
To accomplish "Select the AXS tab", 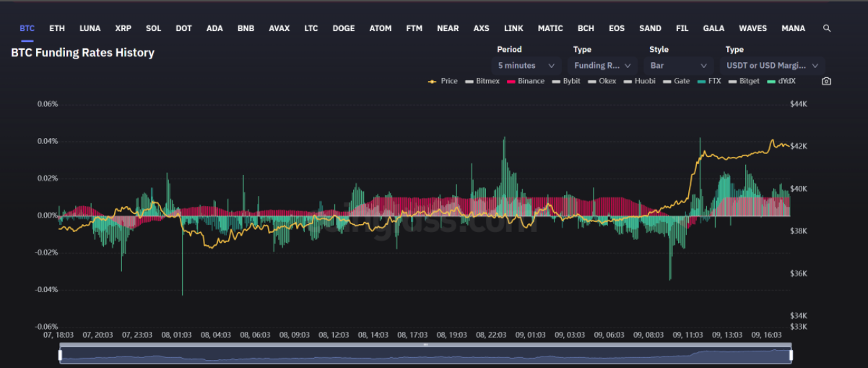I will (x=481, y=28).
